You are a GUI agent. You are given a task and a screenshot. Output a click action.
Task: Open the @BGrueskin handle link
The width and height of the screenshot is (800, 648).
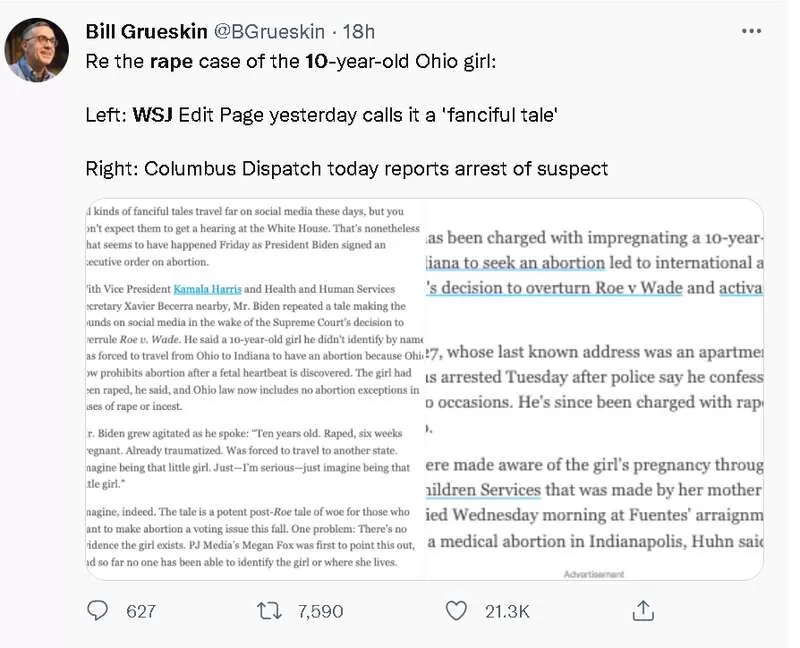[x=269, y=32]
